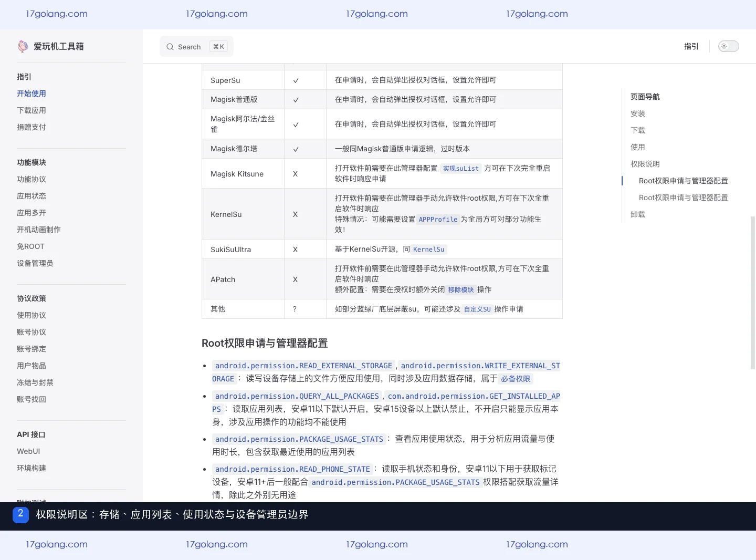Open 应用多开 sidebar page

click(x=31, y=213)
